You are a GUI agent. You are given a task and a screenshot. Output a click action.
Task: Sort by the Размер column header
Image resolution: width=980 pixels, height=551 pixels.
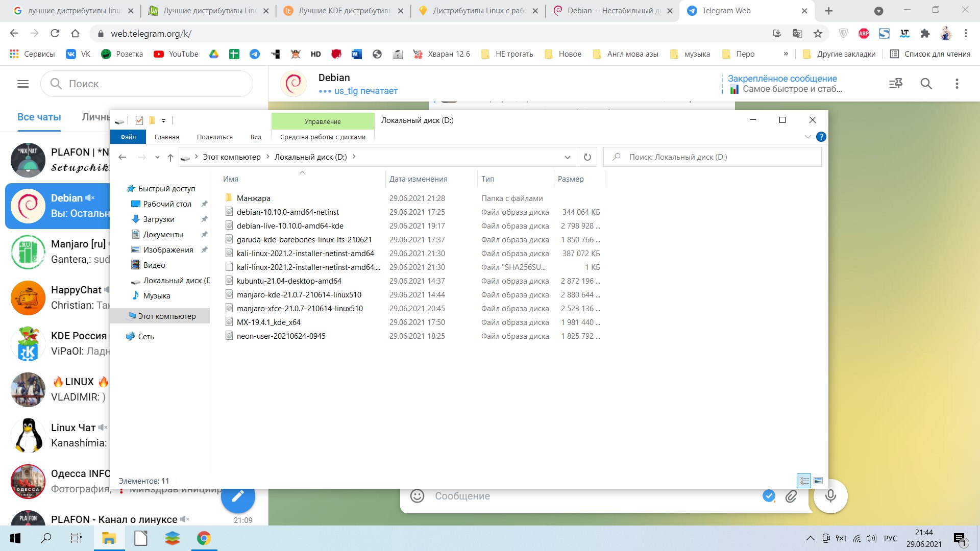click(579, 179)
